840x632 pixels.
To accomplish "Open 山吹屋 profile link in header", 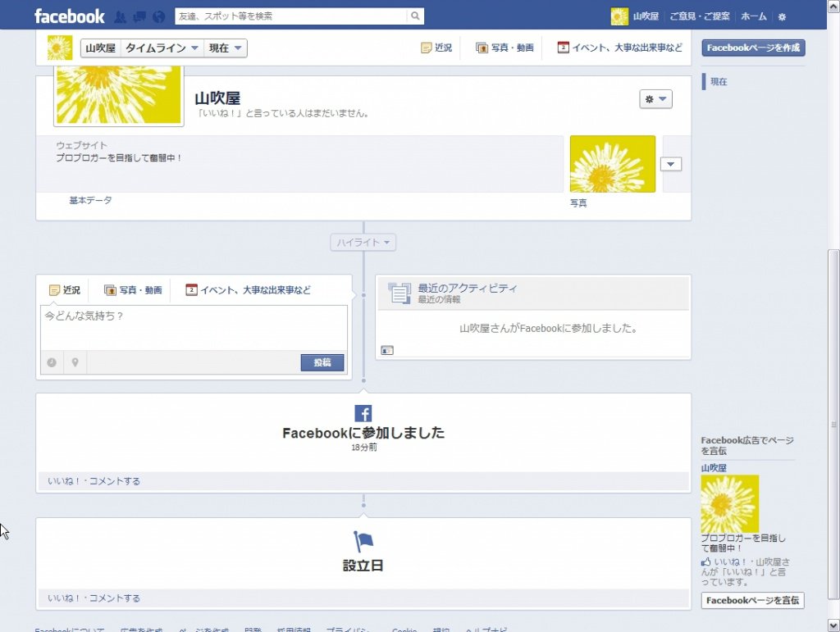I will [x=646, y=16].
